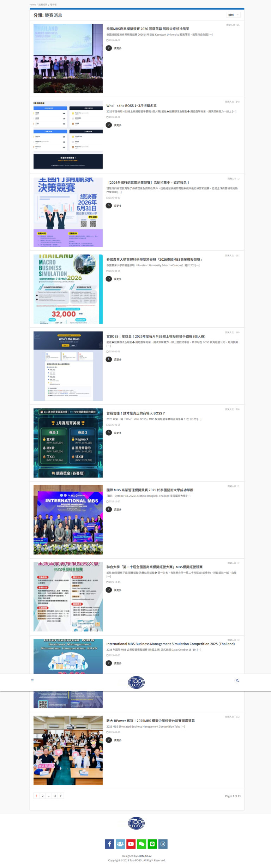The width and height of the screenshot is (271, 868).
Task: Click the Top-BOSS logo in sticky header
Action: 136,682
